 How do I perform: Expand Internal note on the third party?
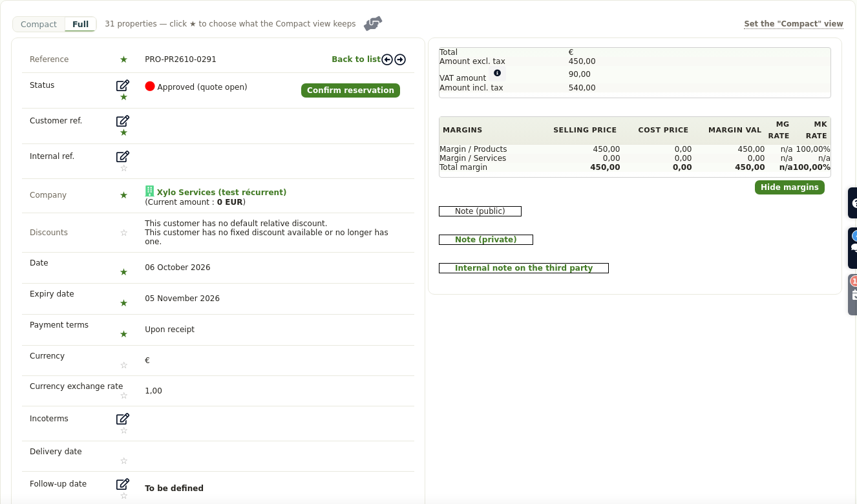point(524,268)
